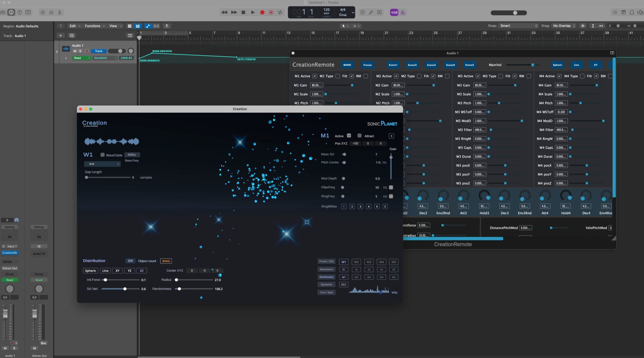The width and height of the screenshot is (644, 358).
Task: Open the Loop Browser icon
Action: (632, 13)
